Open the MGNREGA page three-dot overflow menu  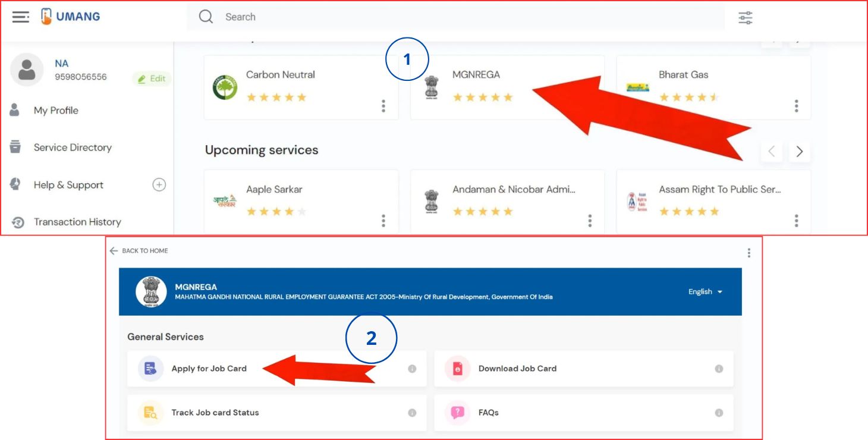(x=749, y=253)
